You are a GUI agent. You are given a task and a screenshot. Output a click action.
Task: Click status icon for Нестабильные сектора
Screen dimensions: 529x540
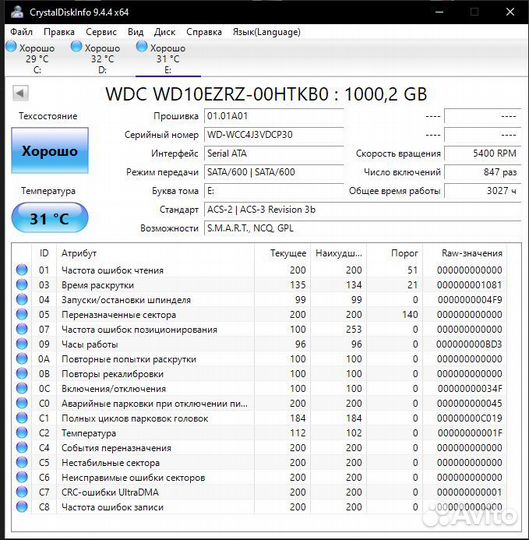point(22,462)
